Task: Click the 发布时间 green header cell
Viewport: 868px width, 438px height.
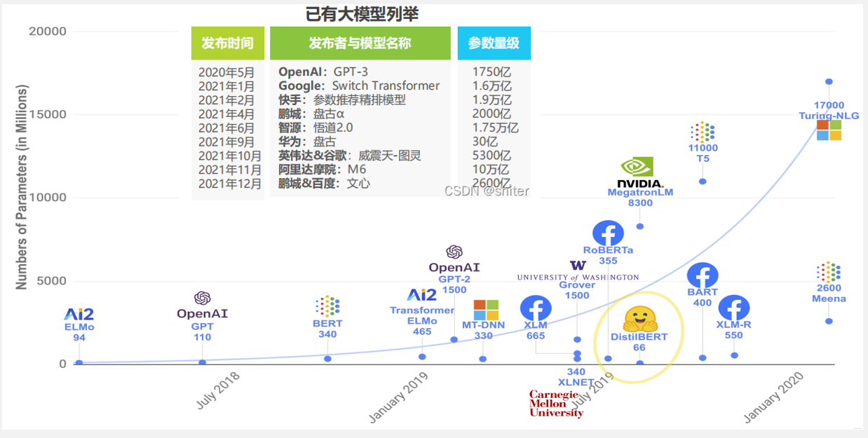Action: [228, 43]
